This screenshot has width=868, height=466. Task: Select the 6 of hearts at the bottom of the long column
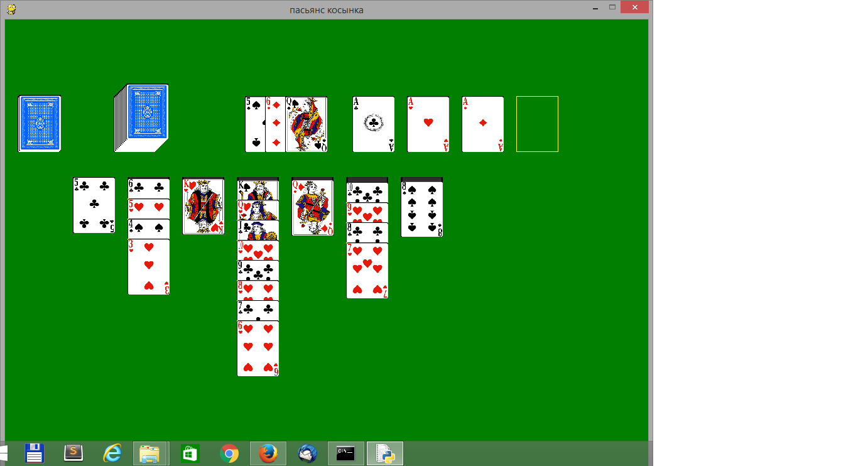(x=258, y=349)
